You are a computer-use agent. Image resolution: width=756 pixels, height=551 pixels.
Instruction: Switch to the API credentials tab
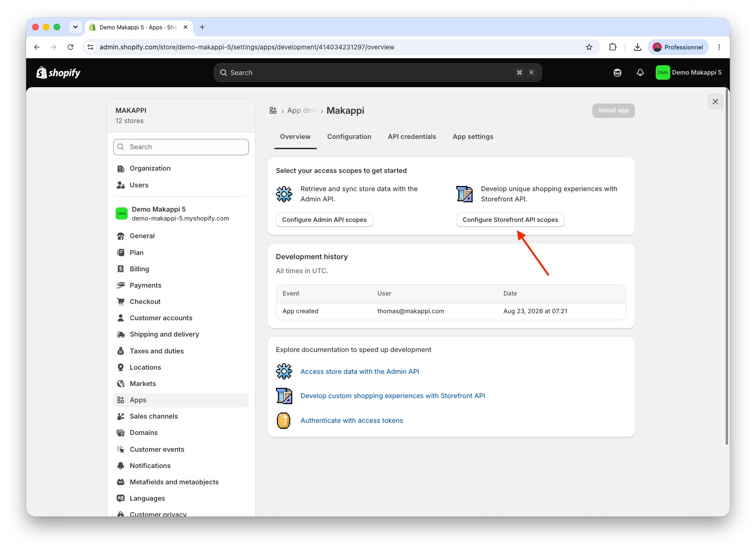click(x=412, y=137)
